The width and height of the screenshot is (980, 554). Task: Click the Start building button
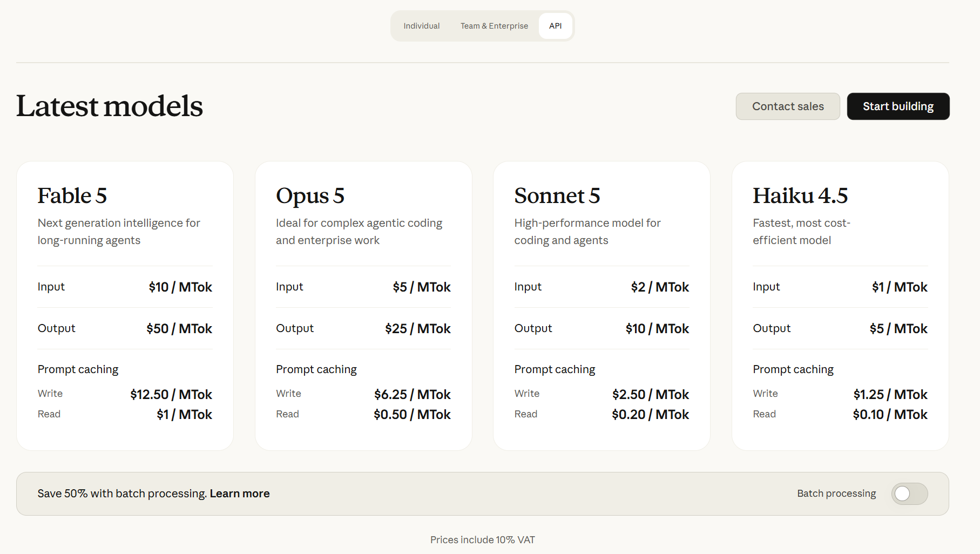[x=898, y=106]
